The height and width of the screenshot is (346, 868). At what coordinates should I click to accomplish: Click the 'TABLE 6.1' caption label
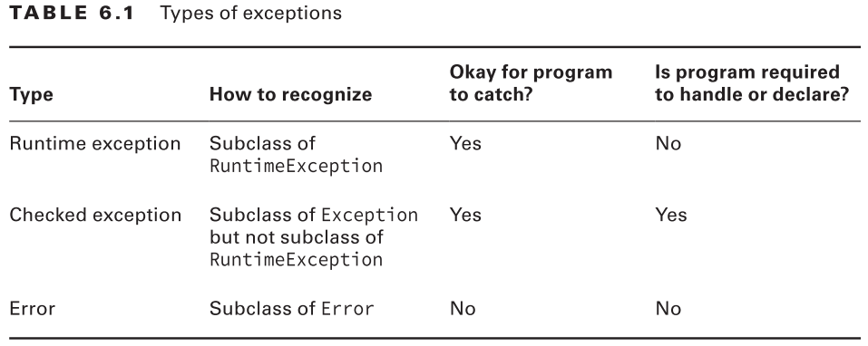72,13
